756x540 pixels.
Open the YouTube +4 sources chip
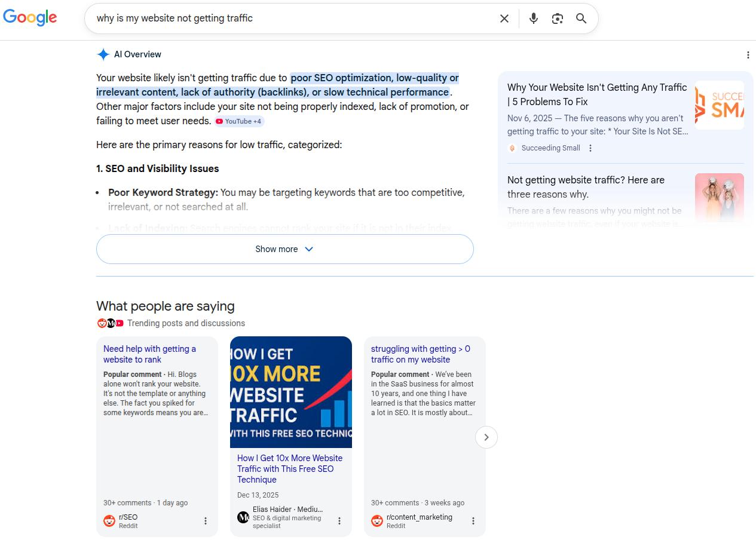[238, 121]
